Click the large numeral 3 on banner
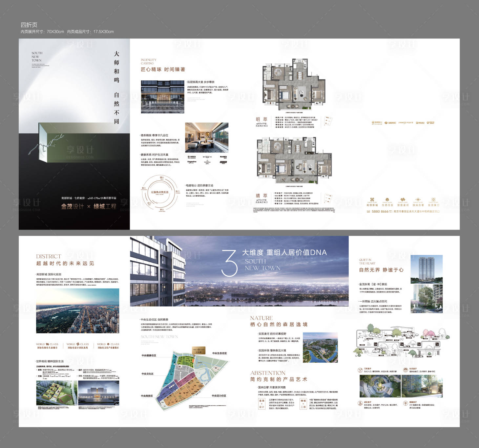479x448 pixels. point(229,263)
